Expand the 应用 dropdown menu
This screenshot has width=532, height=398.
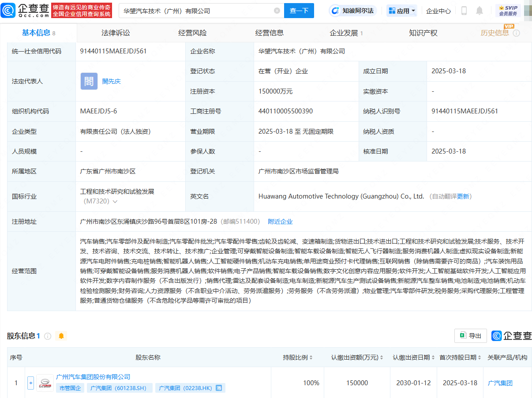(x=402, y=11)
